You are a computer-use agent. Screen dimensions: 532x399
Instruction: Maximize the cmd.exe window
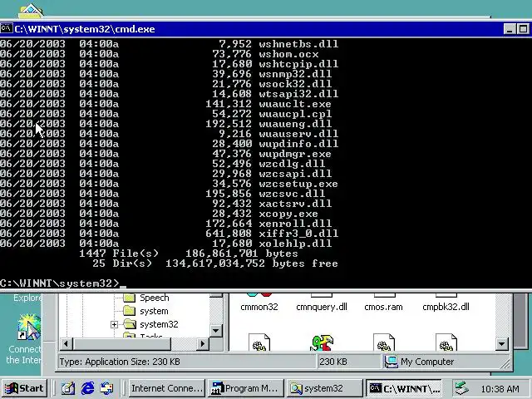(x=523, y=29)
